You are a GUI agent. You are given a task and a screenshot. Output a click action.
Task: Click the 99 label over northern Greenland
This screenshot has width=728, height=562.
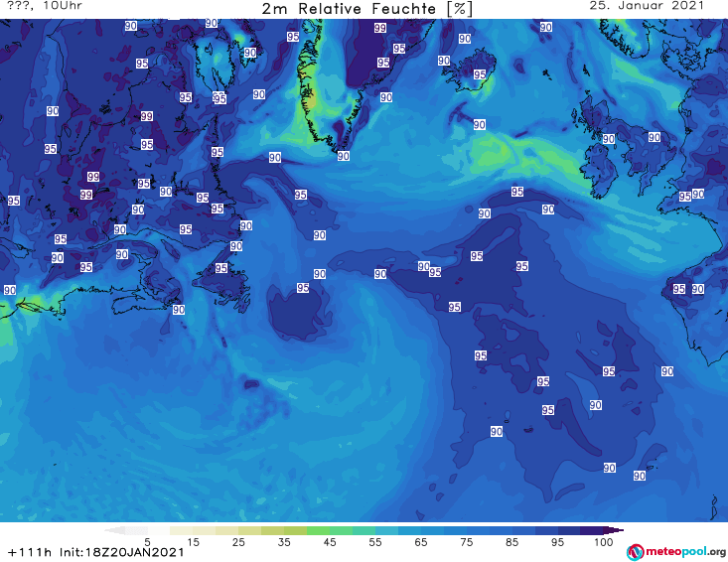click(x=380, y=28)
